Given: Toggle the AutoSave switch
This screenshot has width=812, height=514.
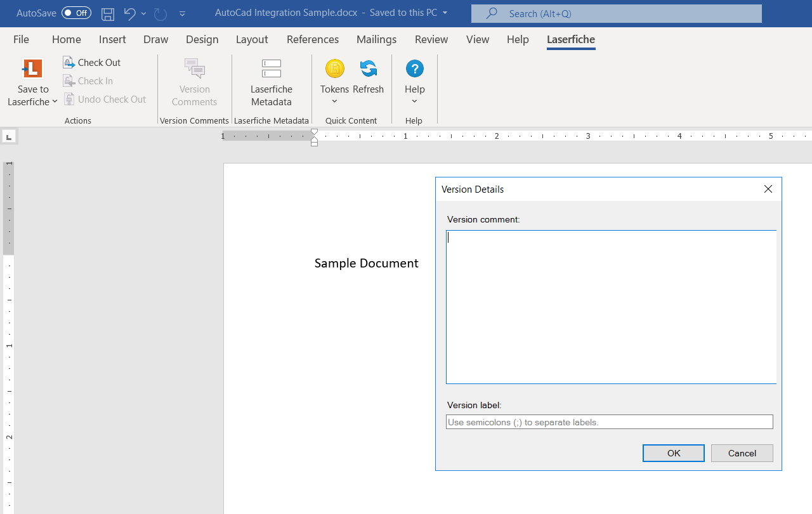Looking at the screenshot, I should click(x=76, y=13).
